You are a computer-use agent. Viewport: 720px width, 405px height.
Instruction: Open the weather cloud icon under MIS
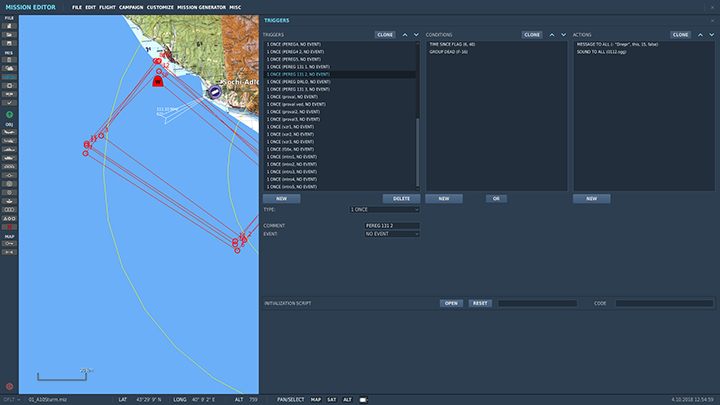click(9, 67)
